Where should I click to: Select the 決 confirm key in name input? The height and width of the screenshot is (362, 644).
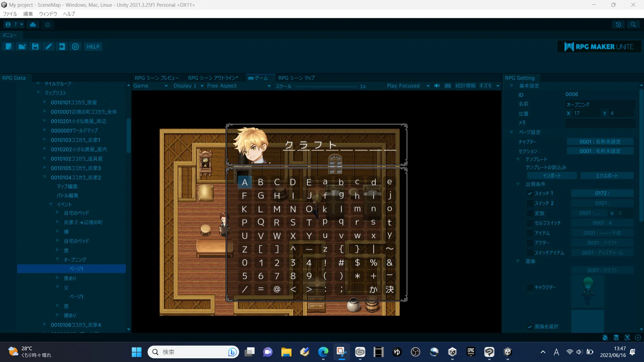[389, 289]
